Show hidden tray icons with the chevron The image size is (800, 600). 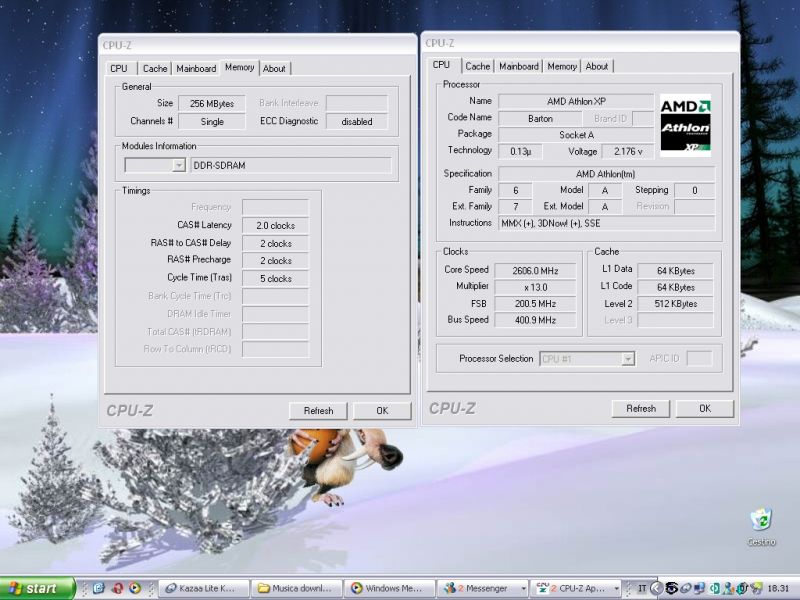(x=657, y=589)
